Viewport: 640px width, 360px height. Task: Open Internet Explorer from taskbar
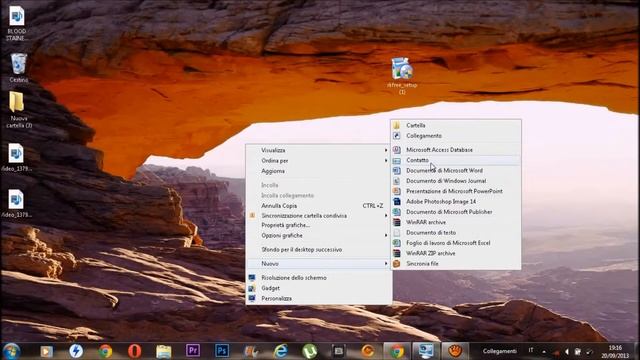[x=281, y=351]
